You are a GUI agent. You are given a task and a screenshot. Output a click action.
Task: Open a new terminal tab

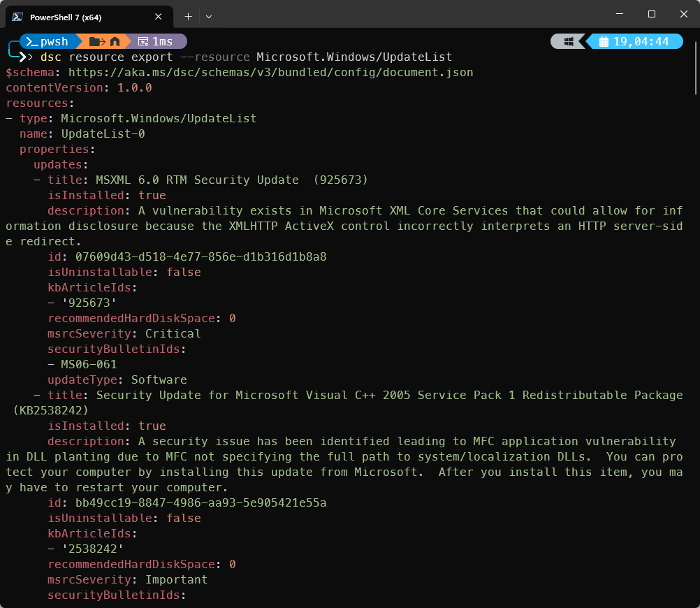click(x=189, y=17)
